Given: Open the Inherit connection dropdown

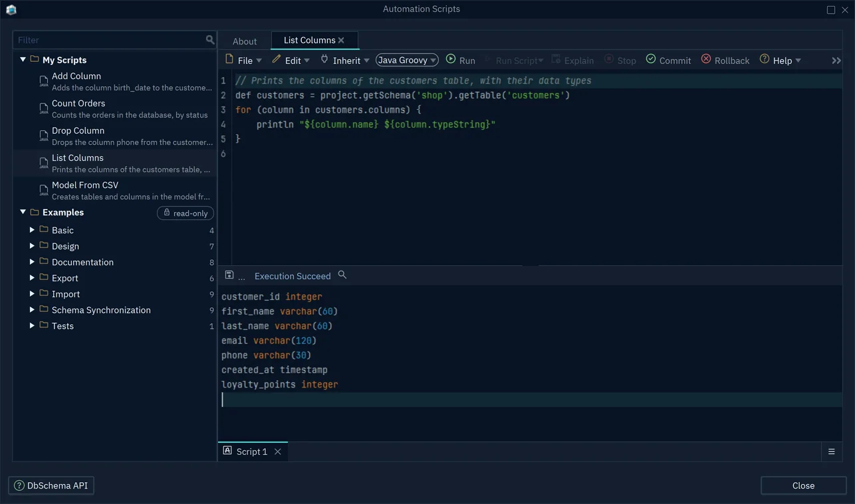Looking at the screenshot, I should click(345, 60).
